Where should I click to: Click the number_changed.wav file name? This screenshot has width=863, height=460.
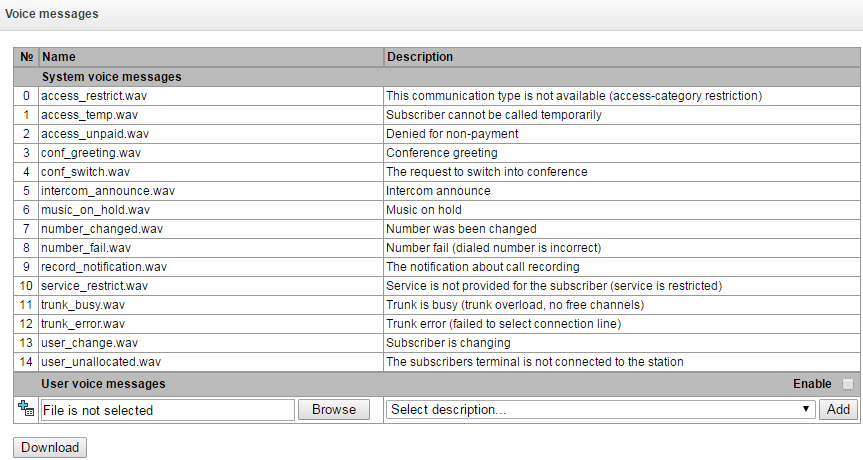pyautogui.click(x=100, y=229)
